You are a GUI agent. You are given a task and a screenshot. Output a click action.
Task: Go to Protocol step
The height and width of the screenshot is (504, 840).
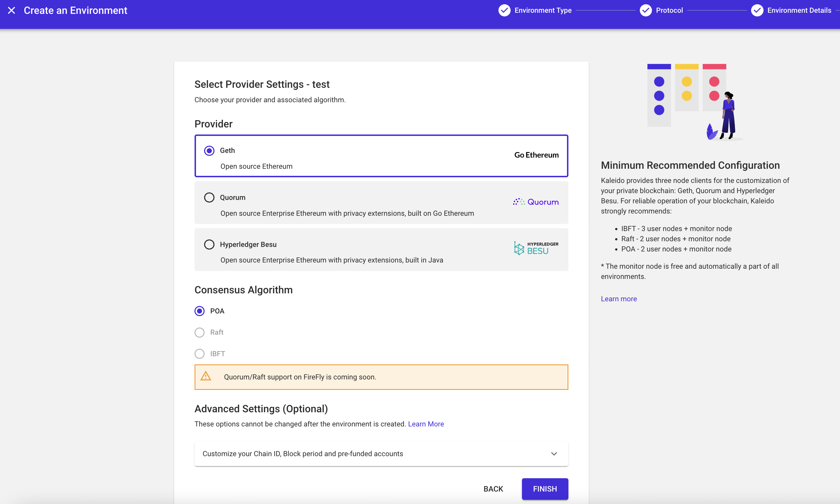[669, 10]
